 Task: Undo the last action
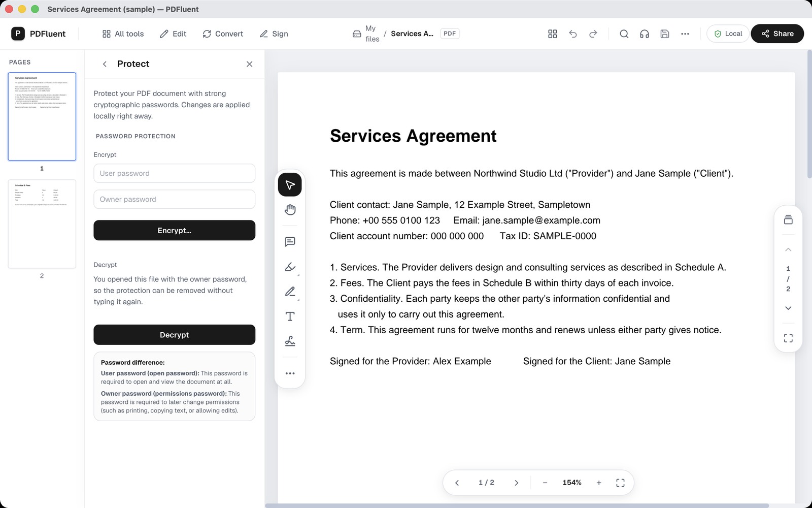click(x=573, y=34)
